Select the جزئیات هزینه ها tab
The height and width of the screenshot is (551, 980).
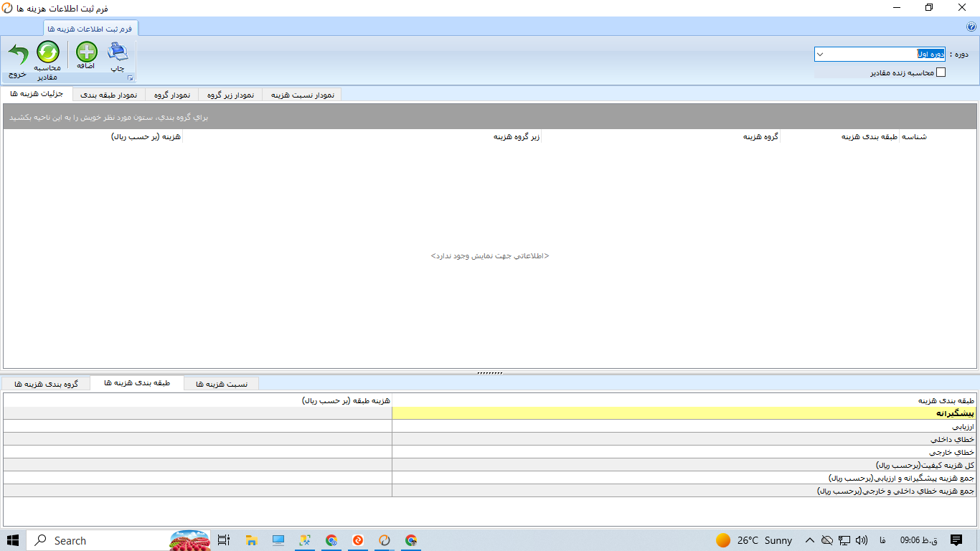[x=37, y=94]
